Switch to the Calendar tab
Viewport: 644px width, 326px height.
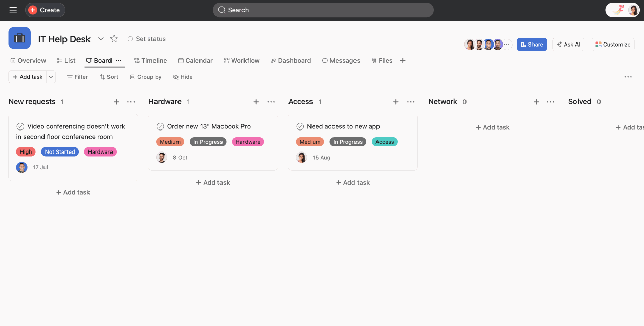pyautogui.click(x=195, y=60)
